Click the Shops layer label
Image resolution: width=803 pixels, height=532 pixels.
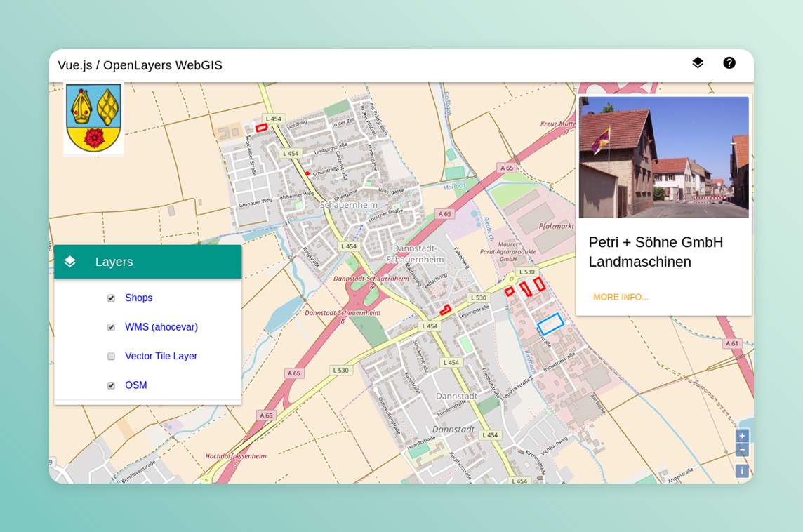tap(138, 298)
